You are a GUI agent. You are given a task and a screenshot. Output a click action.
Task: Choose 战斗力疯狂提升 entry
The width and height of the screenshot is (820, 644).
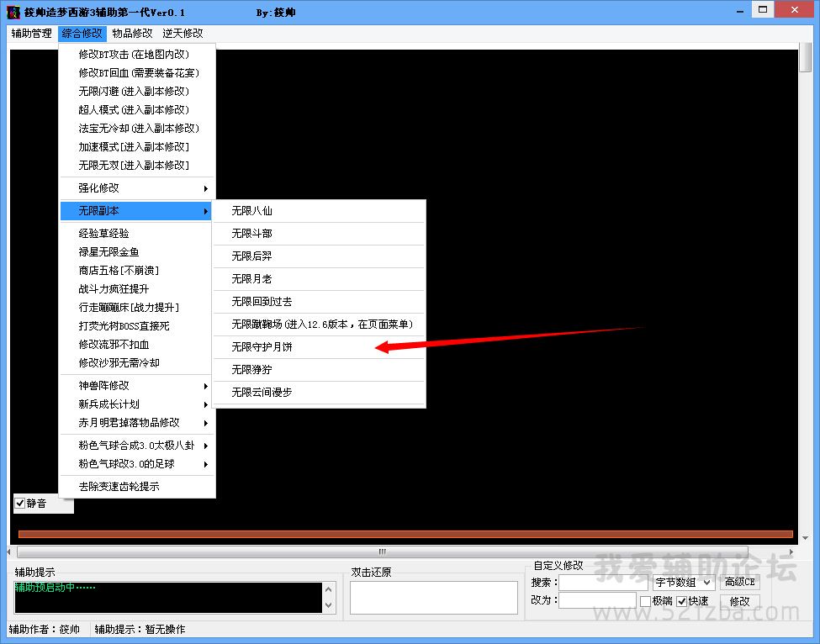pos(137,289)
